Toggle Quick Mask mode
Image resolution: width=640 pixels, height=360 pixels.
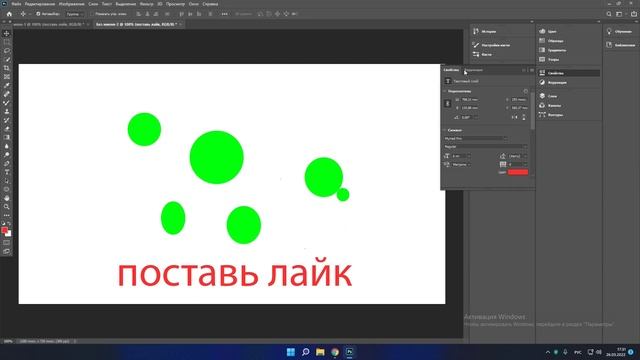pos(7,243)
